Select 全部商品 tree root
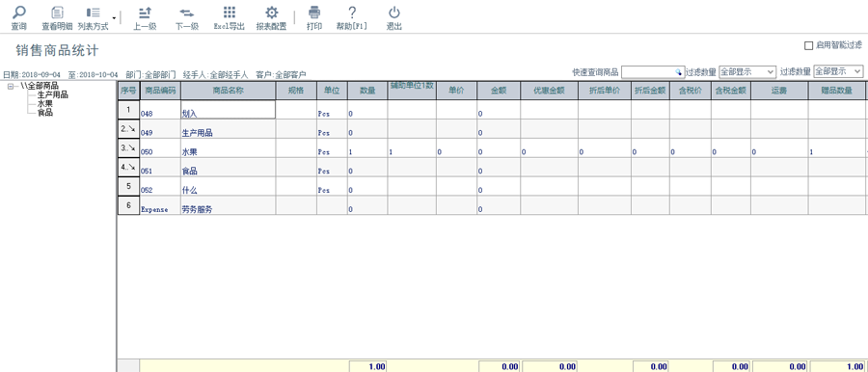 click(40, 86)
